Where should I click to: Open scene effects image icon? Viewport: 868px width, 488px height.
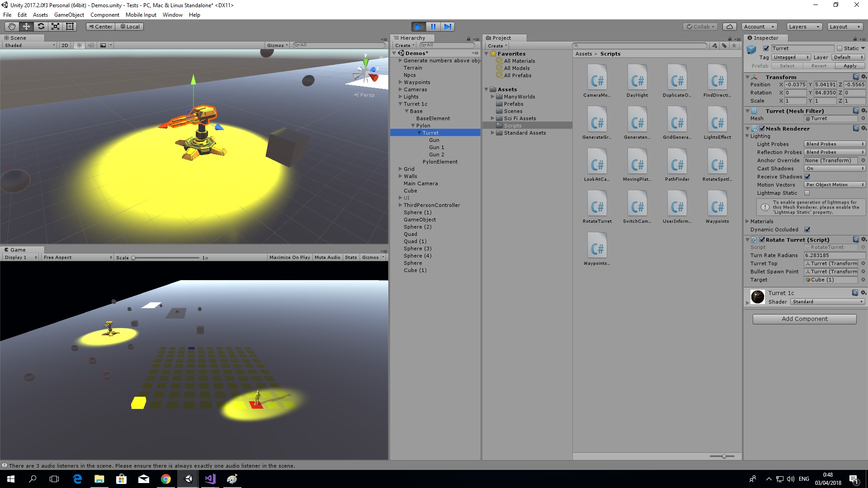point(103,45)
